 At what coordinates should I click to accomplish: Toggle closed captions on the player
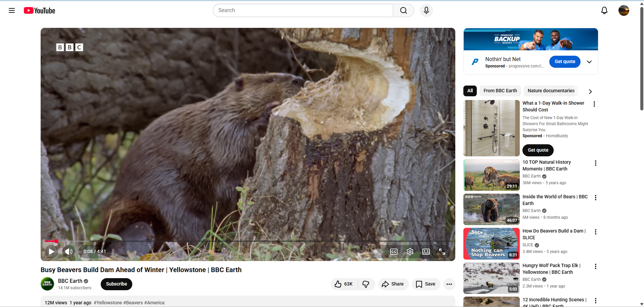(x=394, y=252)
